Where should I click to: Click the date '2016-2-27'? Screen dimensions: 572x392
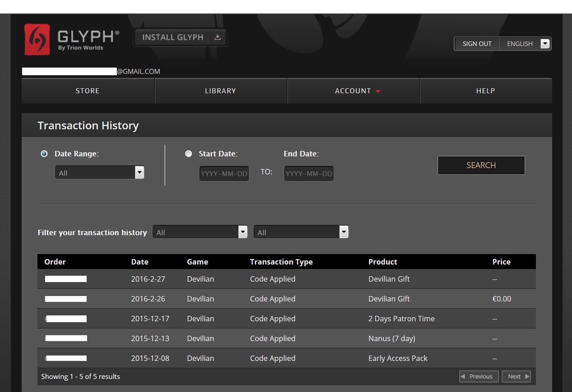click(x=148, y=279)
